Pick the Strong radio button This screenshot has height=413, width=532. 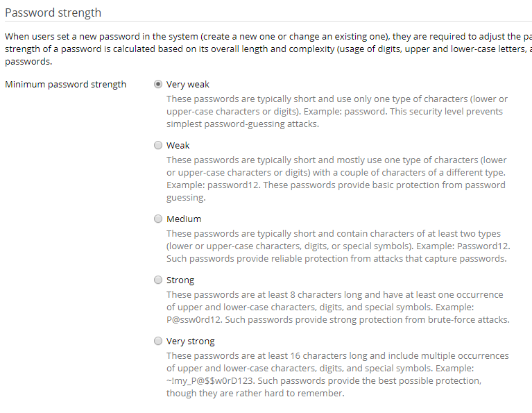tap(158, 280)
